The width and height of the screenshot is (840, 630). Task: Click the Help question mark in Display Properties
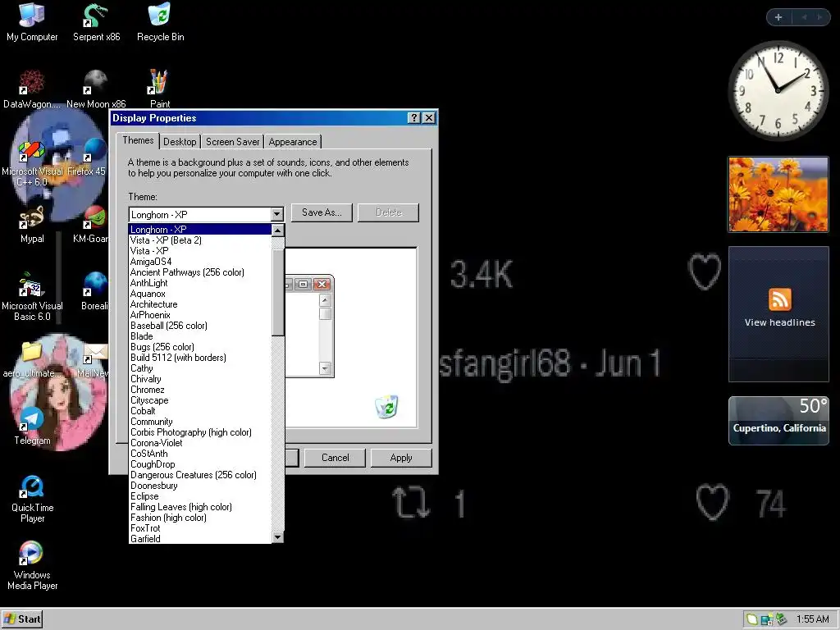coord(413,118)
